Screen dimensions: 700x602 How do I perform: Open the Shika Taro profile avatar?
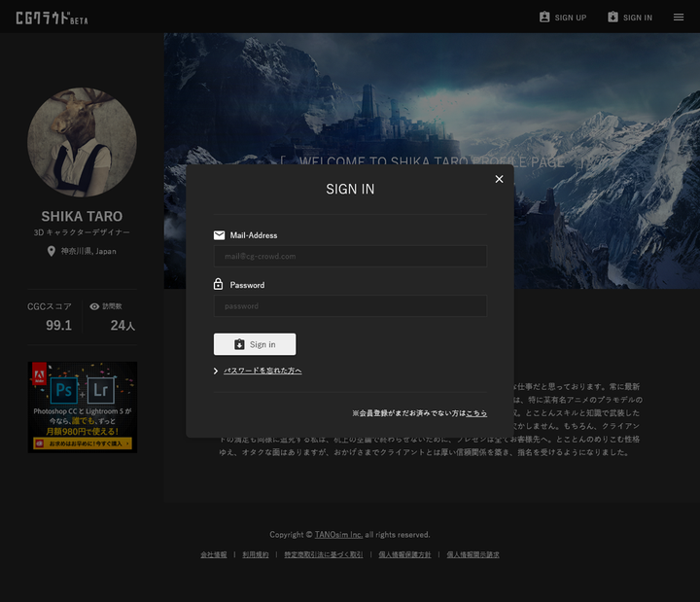pyautogui.click(x=82, y=142)
